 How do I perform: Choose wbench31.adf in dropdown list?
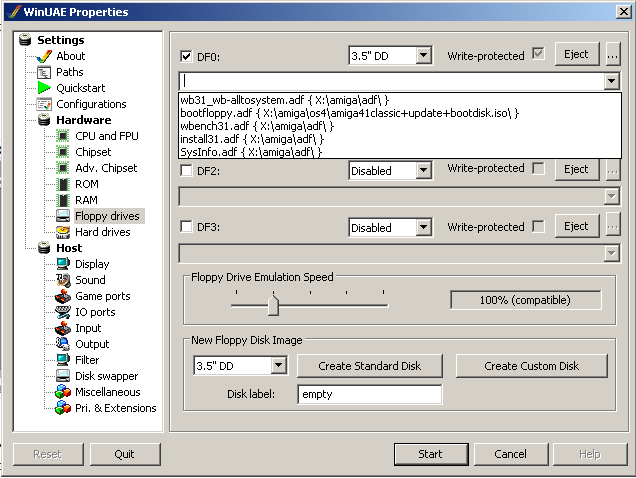pos(400,126)
